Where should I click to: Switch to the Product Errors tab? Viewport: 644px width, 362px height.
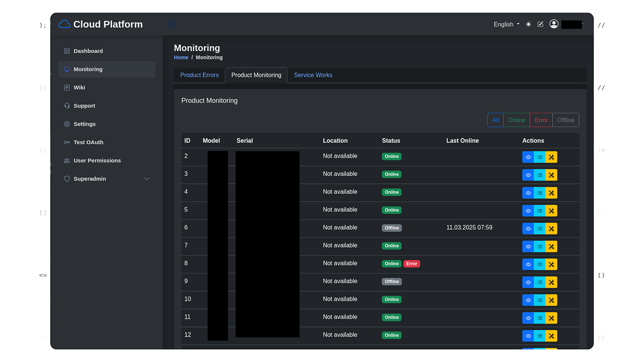199,75
